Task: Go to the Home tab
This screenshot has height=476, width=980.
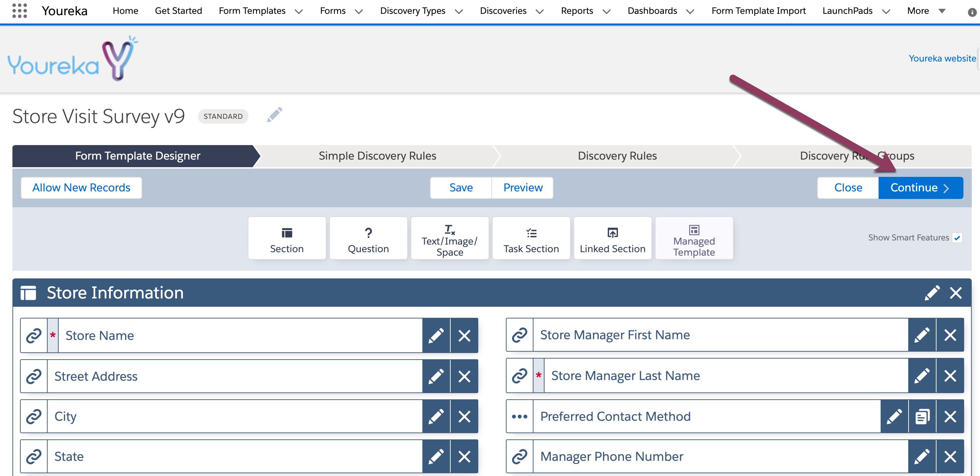Action: click(125, 11)
